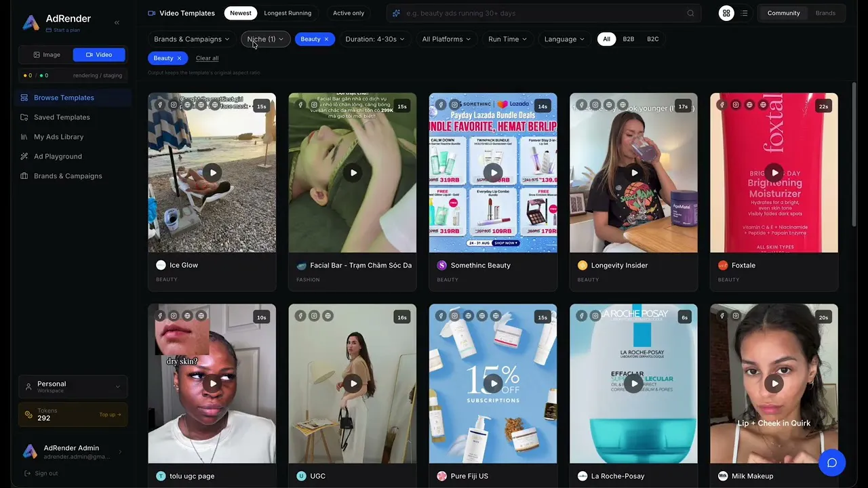The image size is (868, 488).
Task: Select the All audience filter
Action: (606, 39)
